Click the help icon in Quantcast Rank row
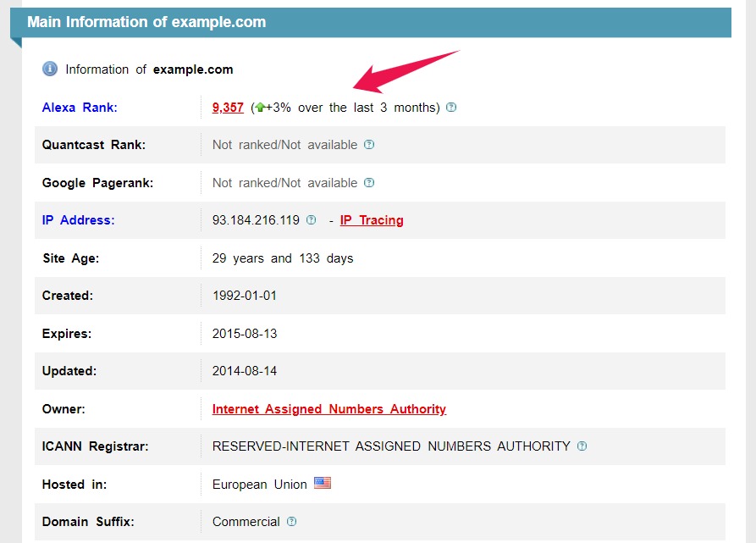Image resolution: width=756 pixels, height=543 pixels. pos(369,144)
